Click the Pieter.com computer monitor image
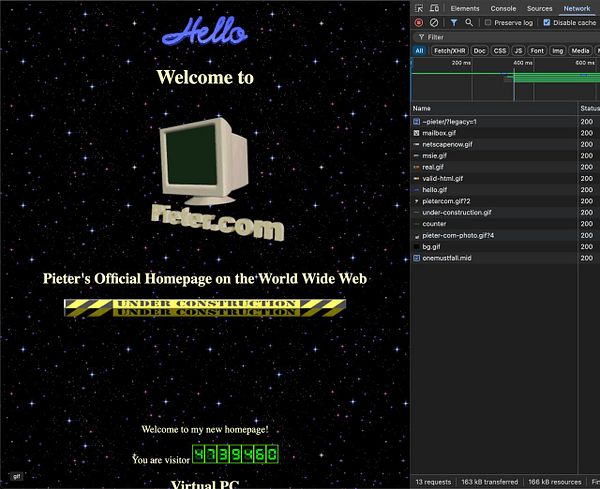This screenshot has height=489, width=600. (x=217, y=179)
